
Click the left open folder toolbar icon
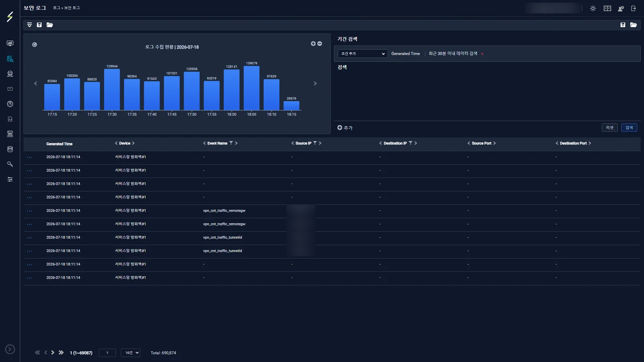pyautogui.click(x=50, y=25)
